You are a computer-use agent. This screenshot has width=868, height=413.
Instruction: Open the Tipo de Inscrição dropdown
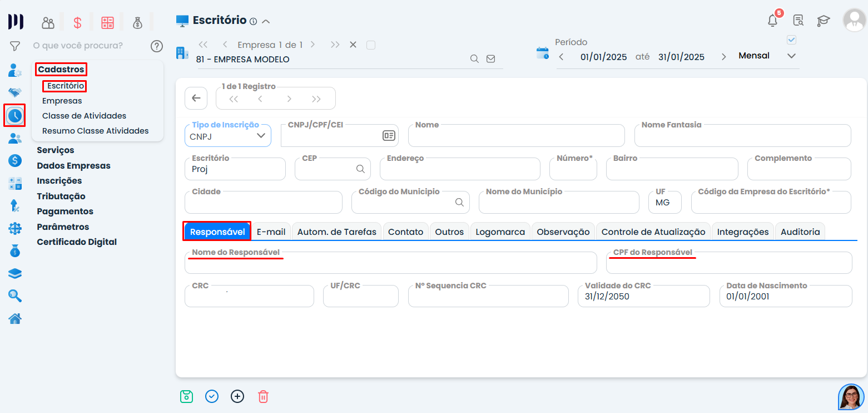pyautogui.click(x=228, y=135)
